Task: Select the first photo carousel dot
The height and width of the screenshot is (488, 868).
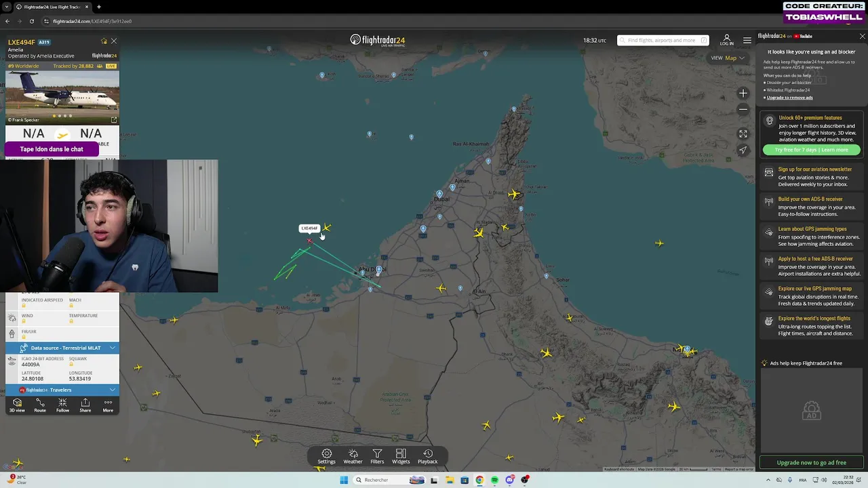Action: click(x=54, y=116)
